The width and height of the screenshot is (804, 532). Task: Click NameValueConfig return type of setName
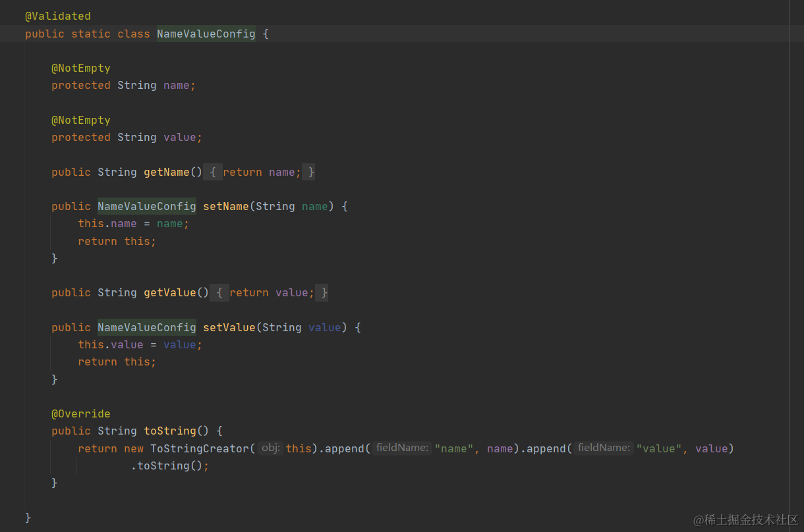pyautogui.click(x=147, y=206)
